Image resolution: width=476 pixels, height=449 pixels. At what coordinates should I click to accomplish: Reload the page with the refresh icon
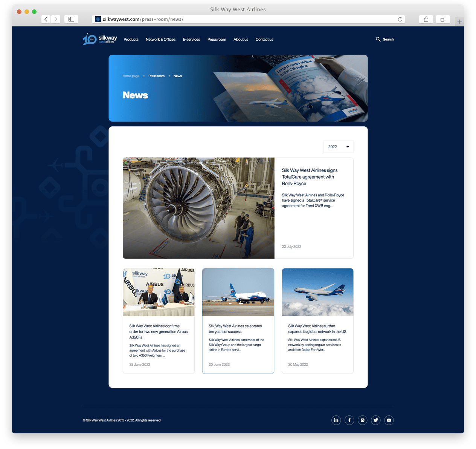pos(400,19)
